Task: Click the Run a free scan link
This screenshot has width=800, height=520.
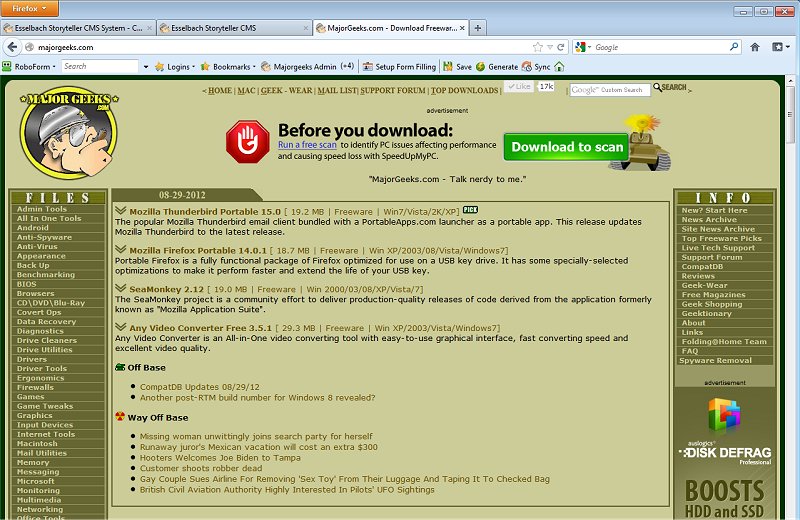Action: coord(307,145)
